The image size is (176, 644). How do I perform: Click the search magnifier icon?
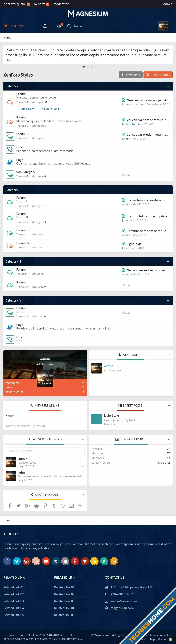point(69,26)
